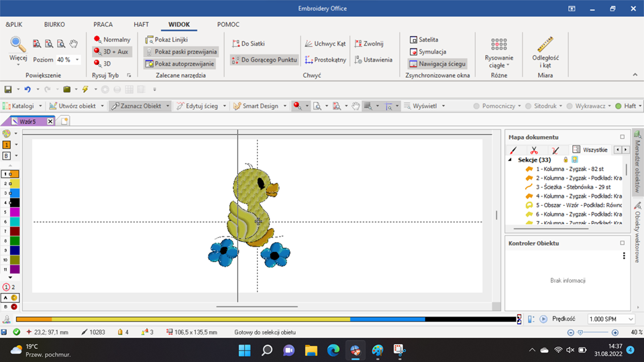Click the light bulb icon beside Sekcje
Screen dimensions: 644x362
coord(574,160)
